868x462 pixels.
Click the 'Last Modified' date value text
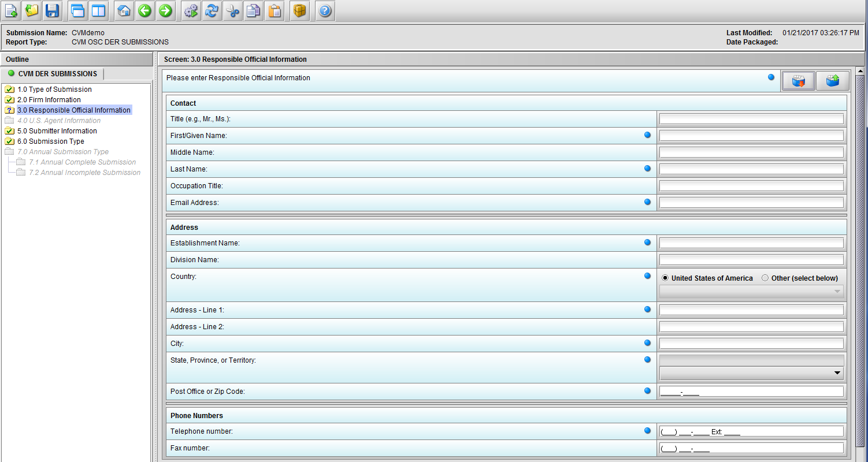click(x=821, y=33)
